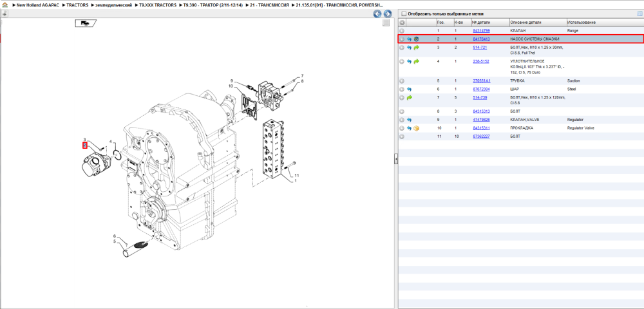This screenshot has height=309, width=644.
Task: Open земледельческий breadcrumb level
Action: pyautogui.click(x=113, y=5)
